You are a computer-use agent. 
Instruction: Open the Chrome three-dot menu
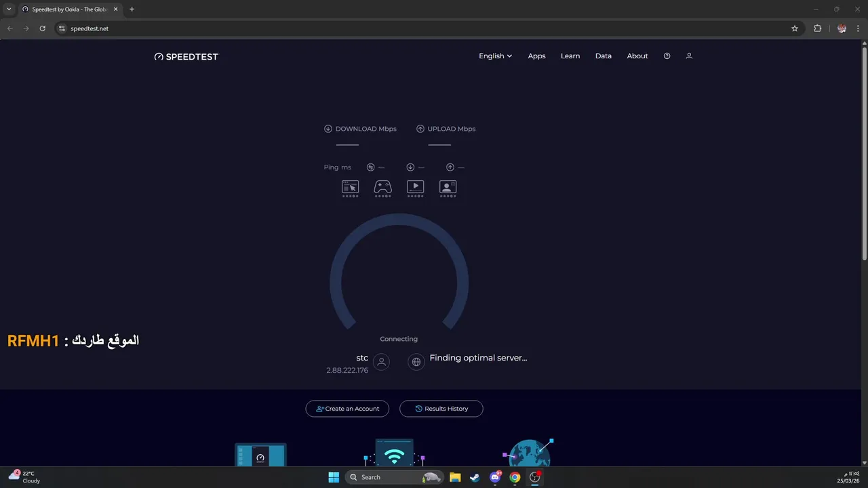coord(859,28)
